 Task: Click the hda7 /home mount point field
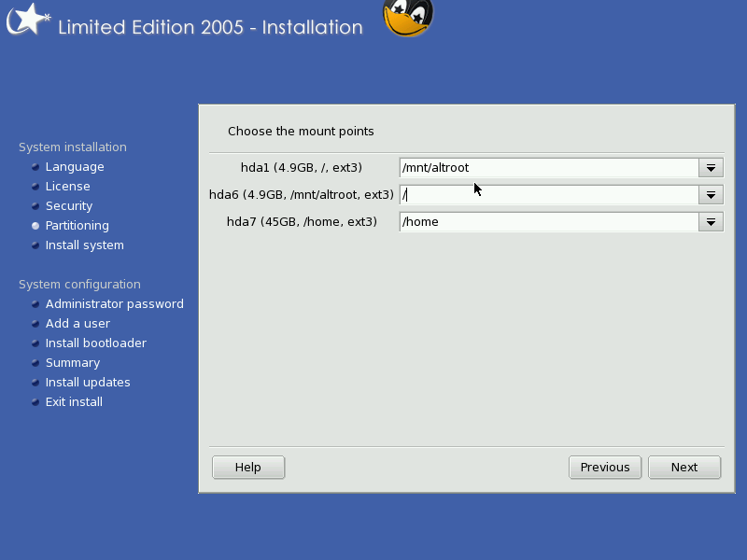(x=549, y=222)
